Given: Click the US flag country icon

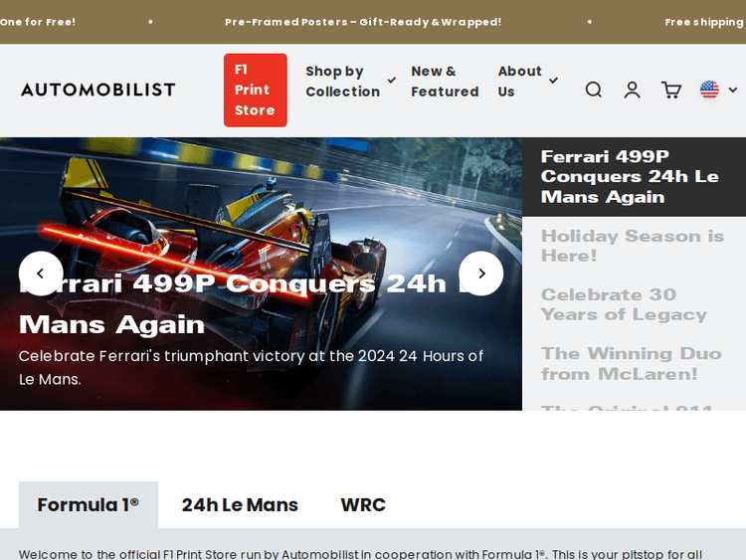Looking at the screenshot, I should click(709, 90).
